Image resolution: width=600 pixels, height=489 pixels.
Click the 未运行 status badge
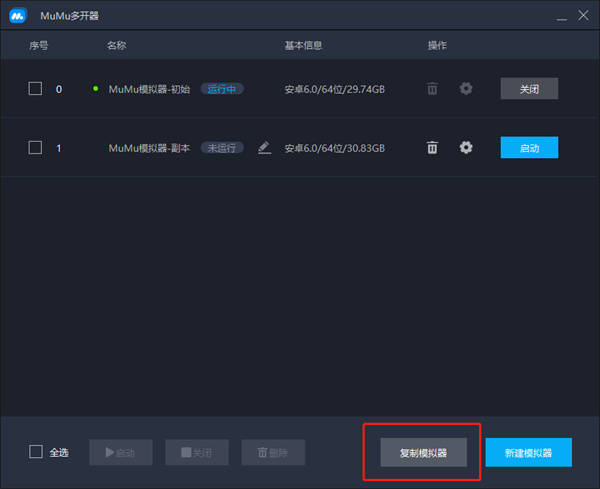[x=222, y=148]
